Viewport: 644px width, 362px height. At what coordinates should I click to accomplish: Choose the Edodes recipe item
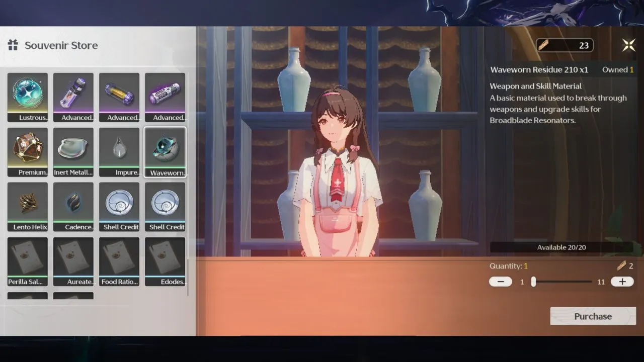pyautogui.click(x=165, y=261)
